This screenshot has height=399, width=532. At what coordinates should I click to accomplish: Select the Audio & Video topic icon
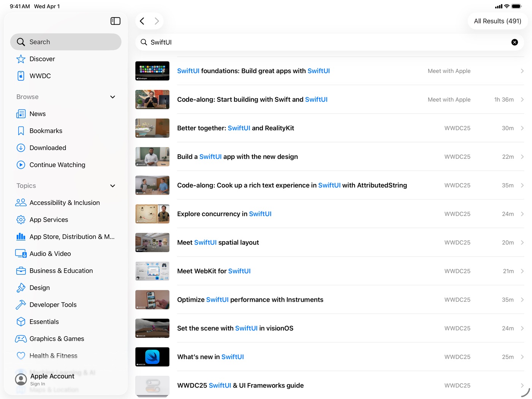pos(21,253)
